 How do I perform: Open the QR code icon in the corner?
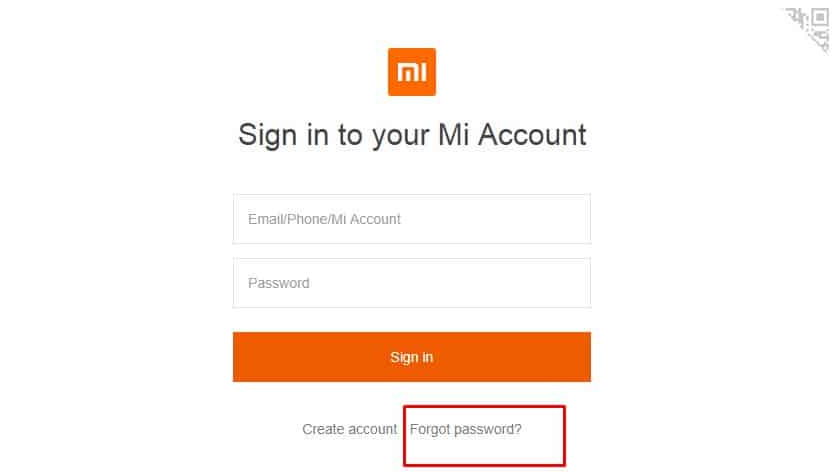(x=810, y=29)
